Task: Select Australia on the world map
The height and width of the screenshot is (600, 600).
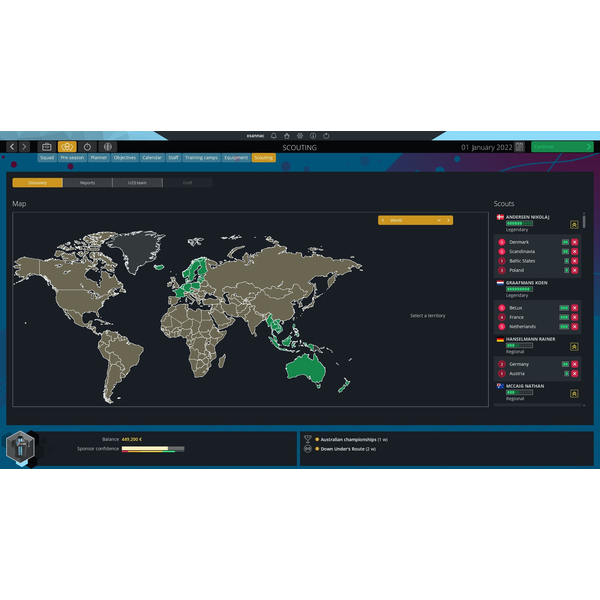Action: pyautogui.click(x=308, y=370)
